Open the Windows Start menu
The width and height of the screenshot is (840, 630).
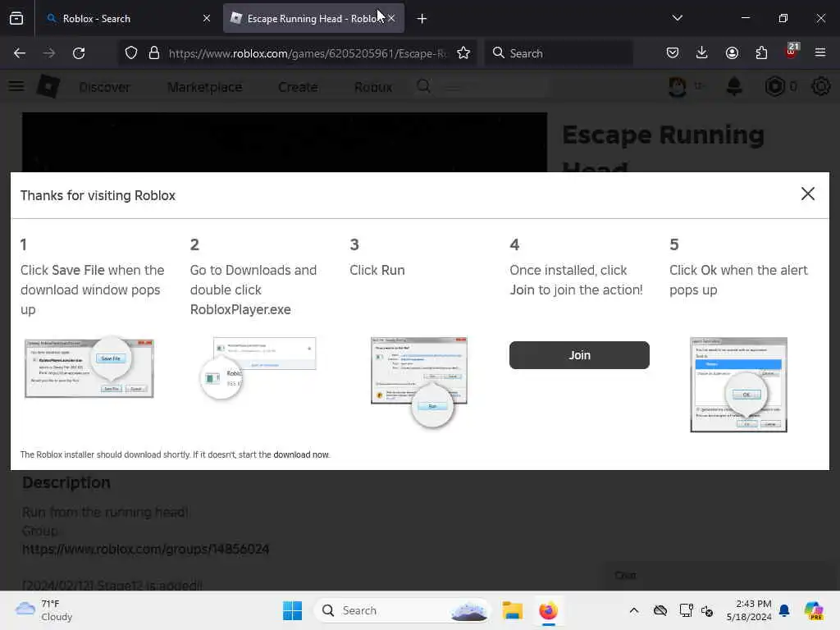click(293, 610)
